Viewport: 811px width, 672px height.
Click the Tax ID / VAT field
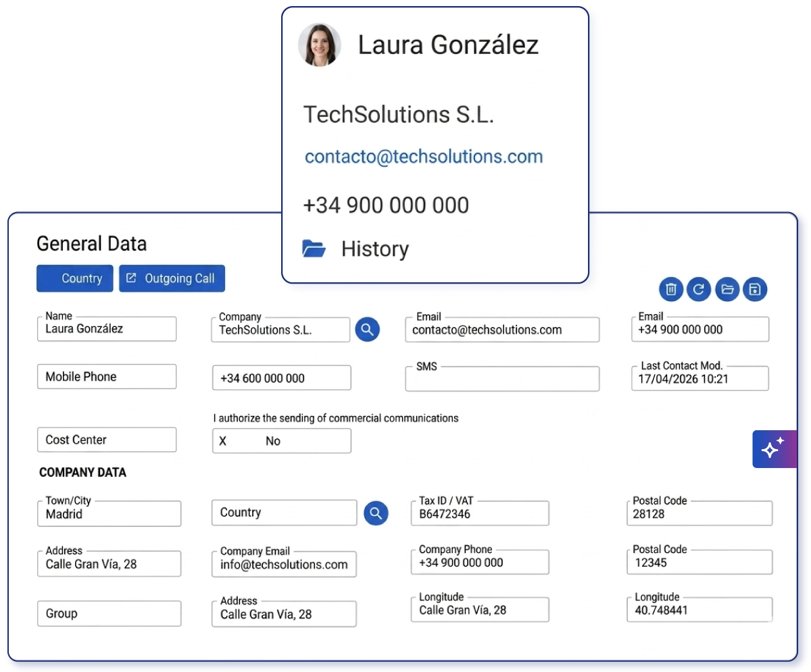click(x=480, y=513)
